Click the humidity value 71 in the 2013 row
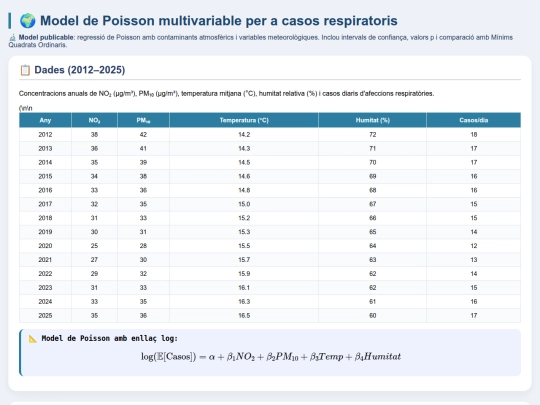 [373, 148]
